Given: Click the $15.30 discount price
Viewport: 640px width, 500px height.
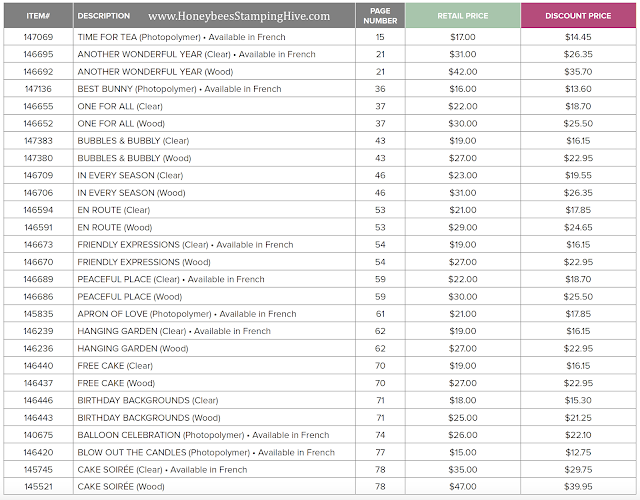Looking at the screenshot, I should click(x=578, y=401).
